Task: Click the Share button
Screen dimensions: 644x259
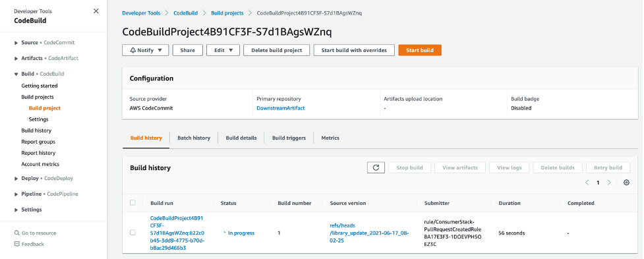Action: pyautogui.click(x=187, y=50)
